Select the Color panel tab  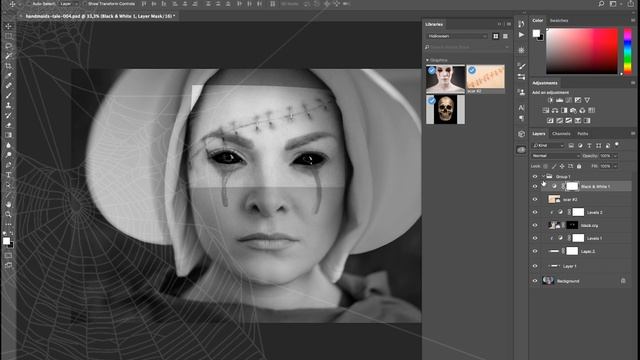pyautogui.click(x=538, y=20)
